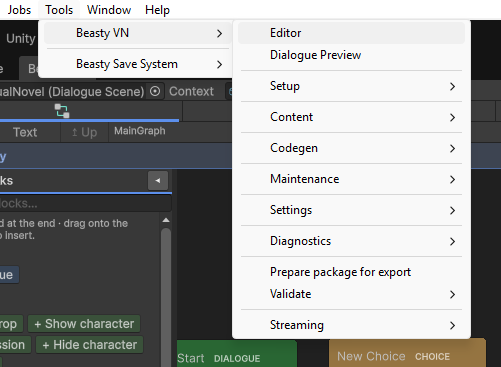Expand the Content submenu
This screenshot has height=367, width=501.
coord(351,117)
